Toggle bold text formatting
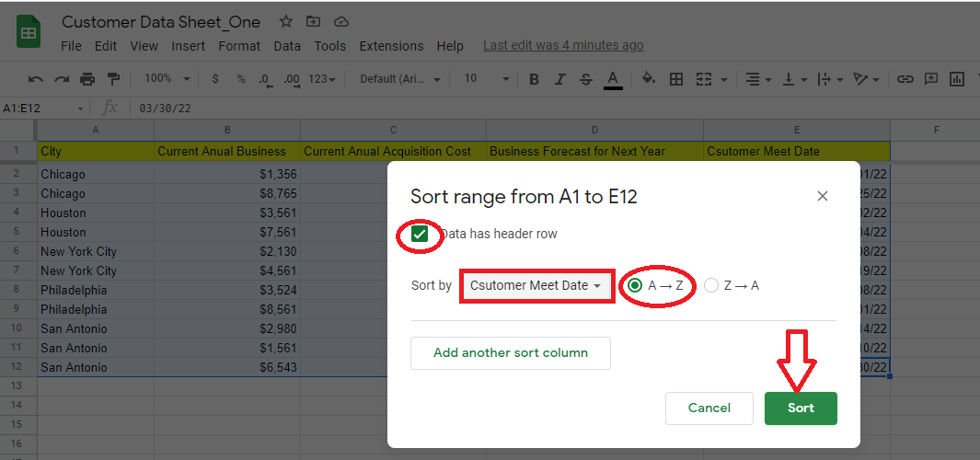 click(x=534, y=79)
